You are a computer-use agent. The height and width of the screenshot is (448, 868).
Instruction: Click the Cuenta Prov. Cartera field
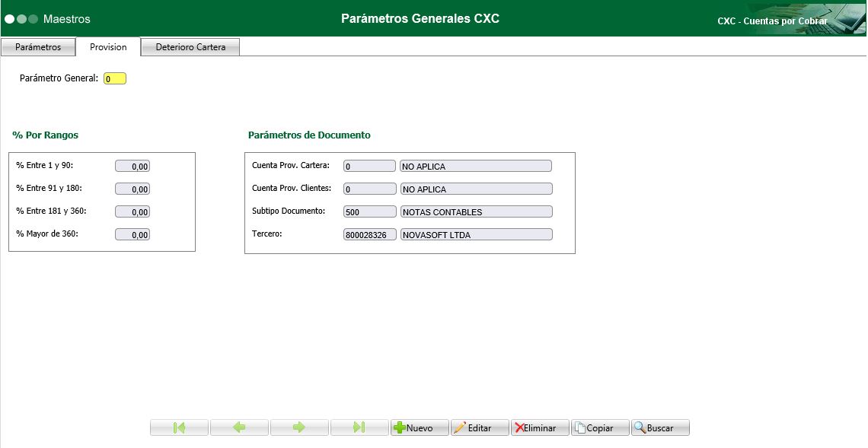click(x=369, y=165)
